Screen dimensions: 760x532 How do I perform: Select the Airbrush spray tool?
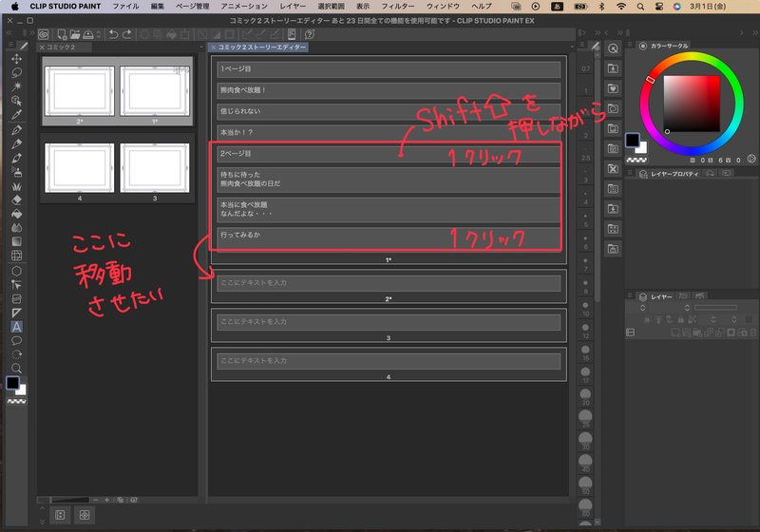tap(16, 172)
